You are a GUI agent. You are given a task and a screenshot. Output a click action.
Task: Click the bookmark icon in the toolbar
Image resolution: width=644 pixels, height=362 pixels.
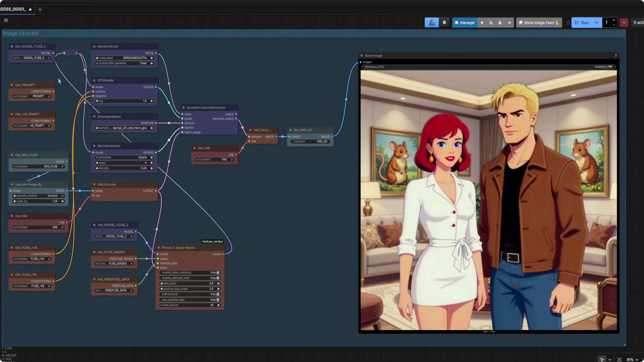coord(444,23)
